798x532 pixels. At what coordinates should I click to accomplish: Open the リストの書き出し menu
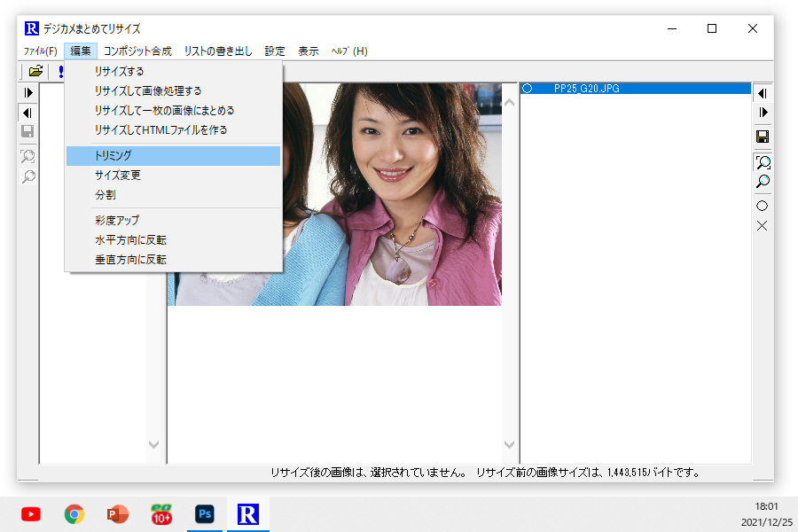click(x=218, y=51)
